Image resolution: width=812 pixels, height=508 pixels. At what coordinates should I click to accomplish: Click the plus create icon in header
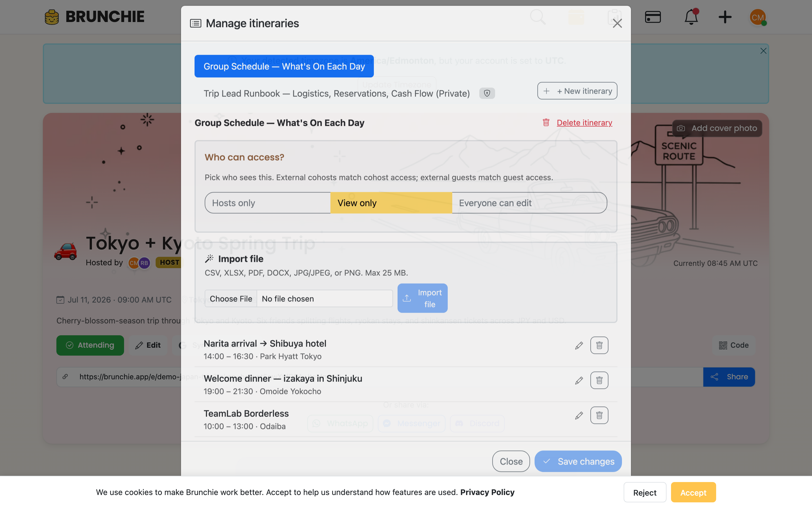(x=725, y=17)
